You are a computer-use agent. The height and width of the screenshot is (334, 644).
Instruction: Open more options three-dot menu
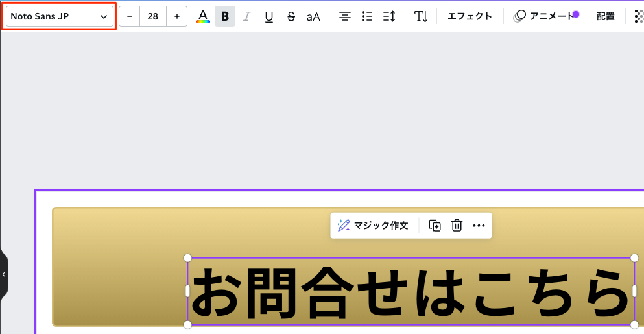click(x=479, y=226)
